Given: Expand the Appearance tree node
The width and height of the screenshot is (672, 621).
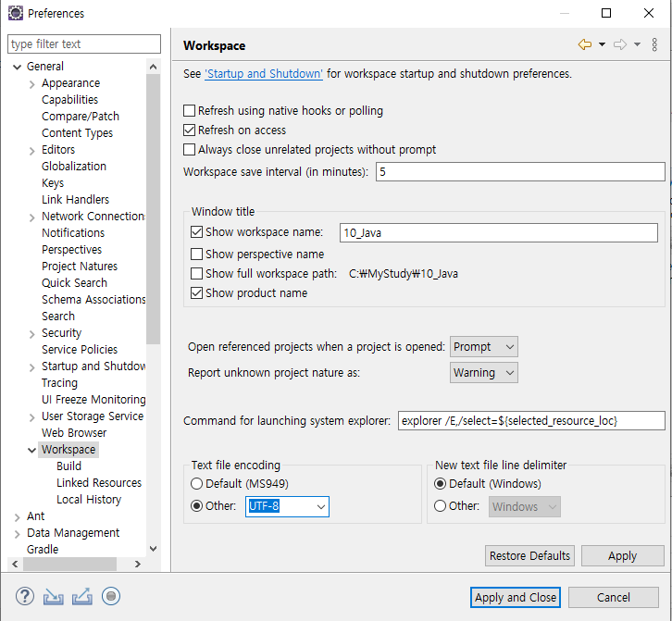Looking at the screenshot, I should [x=32, y=84].
